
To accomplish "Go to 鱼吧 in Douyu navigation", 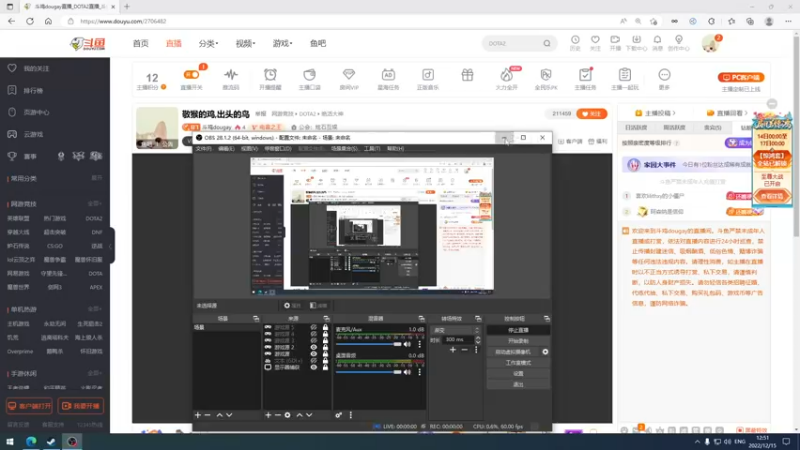I will point(318,43).
